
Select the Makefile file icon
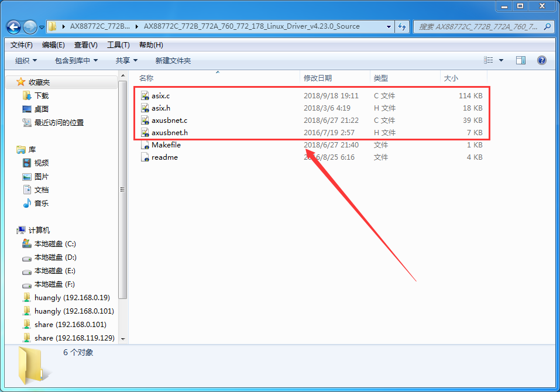click(145, 145)
